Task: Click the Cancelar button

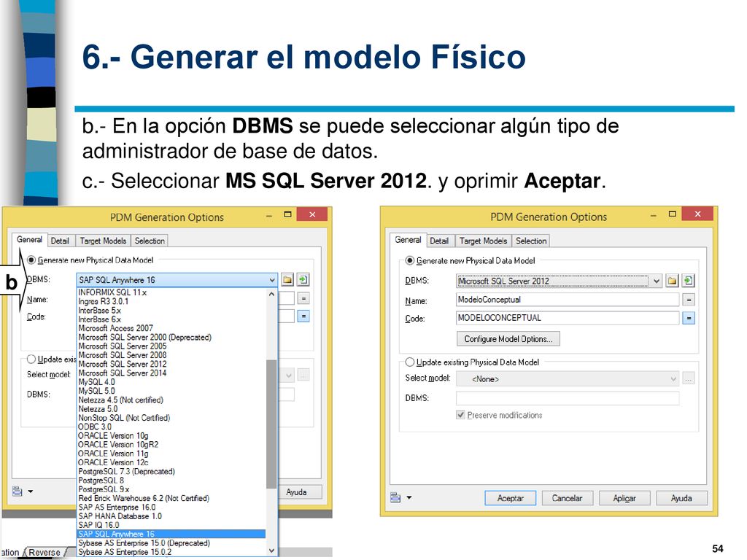Action: (567, 498)
